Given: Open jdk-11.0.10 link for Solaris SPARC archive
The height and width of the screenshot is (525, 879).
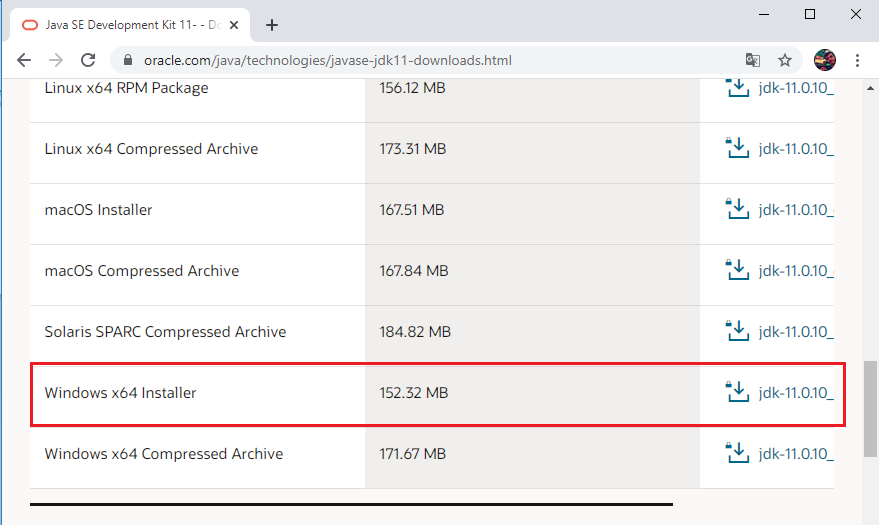Looking at the screenshot, I should click(x=796, y=332).
